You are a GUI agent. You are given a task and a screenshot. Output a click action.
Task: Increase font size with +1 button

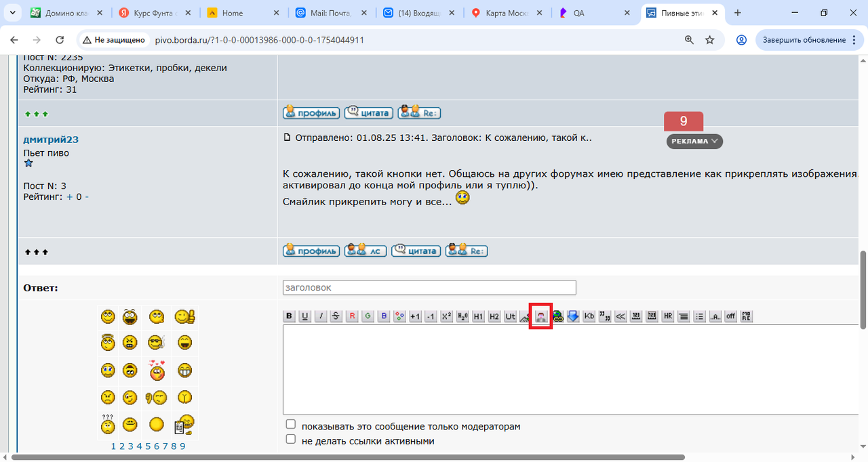coord(415,316)
